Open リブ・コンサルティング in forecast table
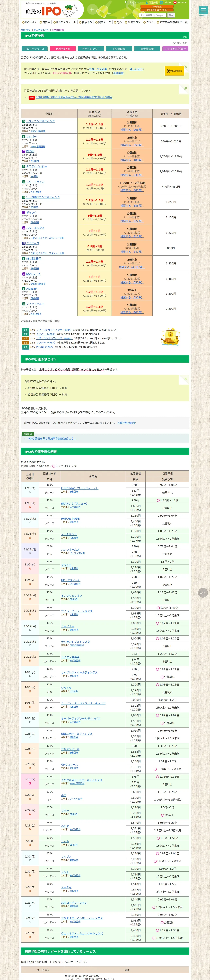210x980 pixels. point(40,121)
